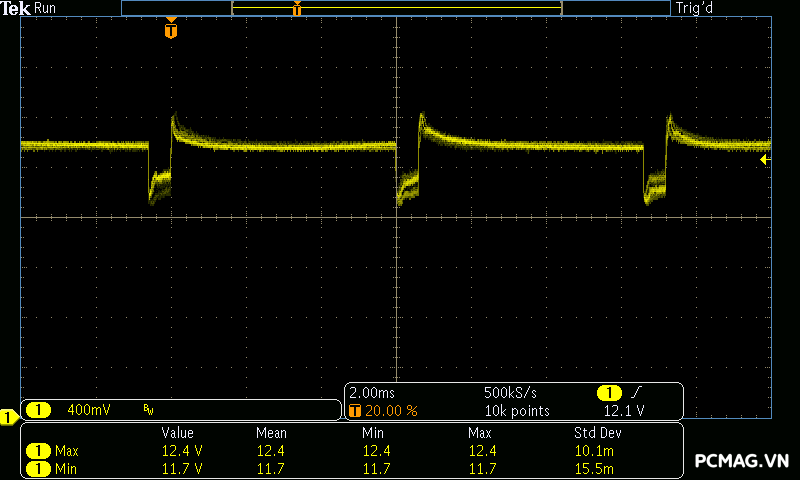The width and height of the screenshot is (800, 480).
Task: Click the channel 1 badge beside 400mV
Action: 38,410
